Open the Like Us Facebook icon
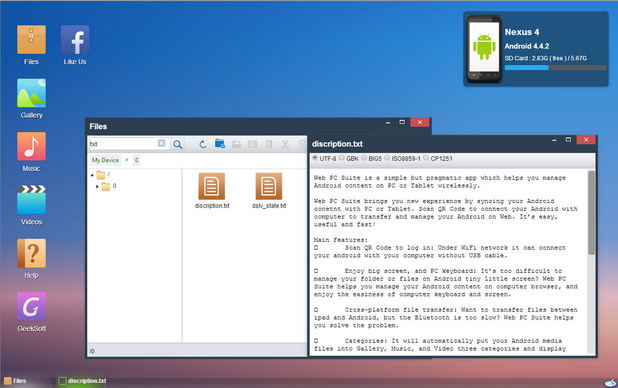618x388 pixels. tap(75, 40)
